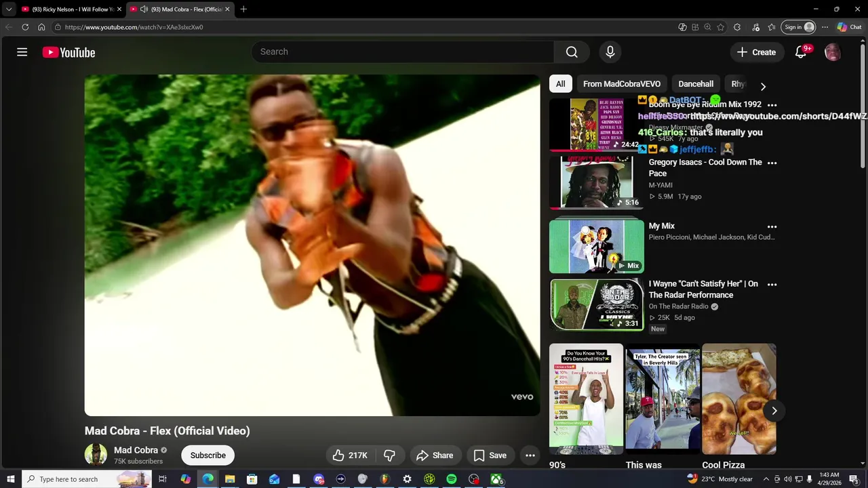
Task: Open Windows Start menu
Action: click(10, 479)
